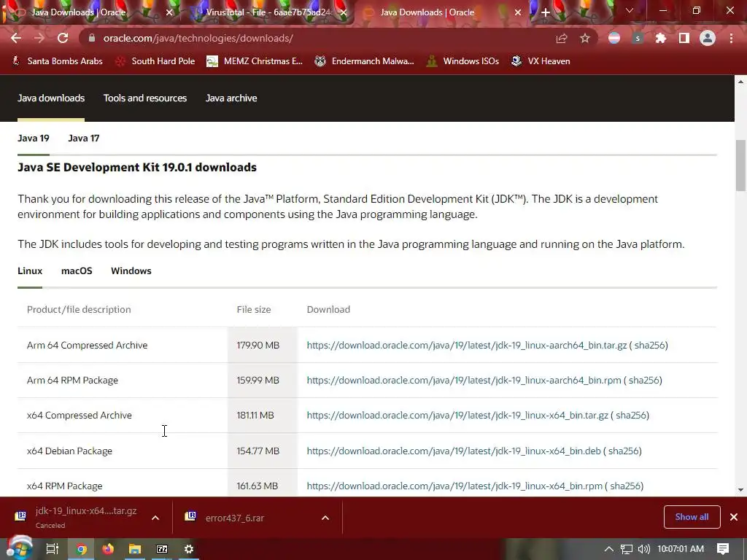This screenshot has height=560, width=747.
Task: Open the Extensions puzzle icon
Action: pyautogui.click(x=661, y=38)
